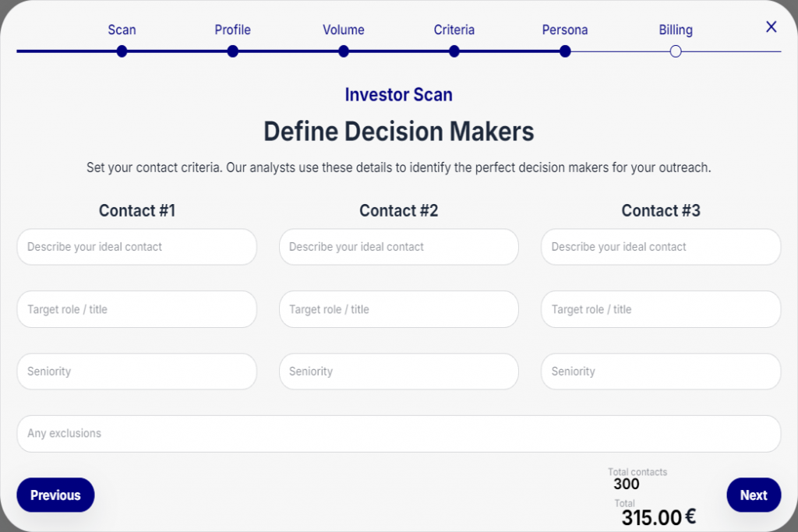
Task: Select Contact #2 Target role / title input
Action: [398, 309]
